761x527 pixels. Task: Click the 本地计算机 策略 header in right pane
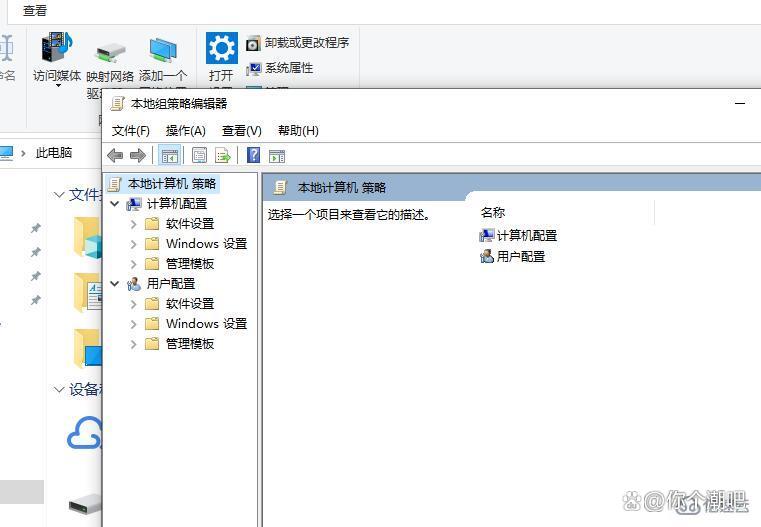pos(342,187)
